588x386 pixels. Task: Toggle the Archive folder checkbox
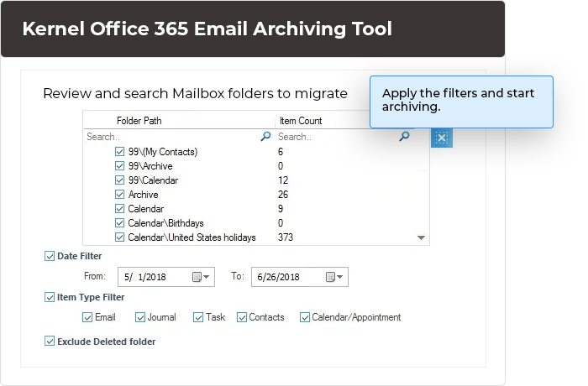click(x=119, y=195)
